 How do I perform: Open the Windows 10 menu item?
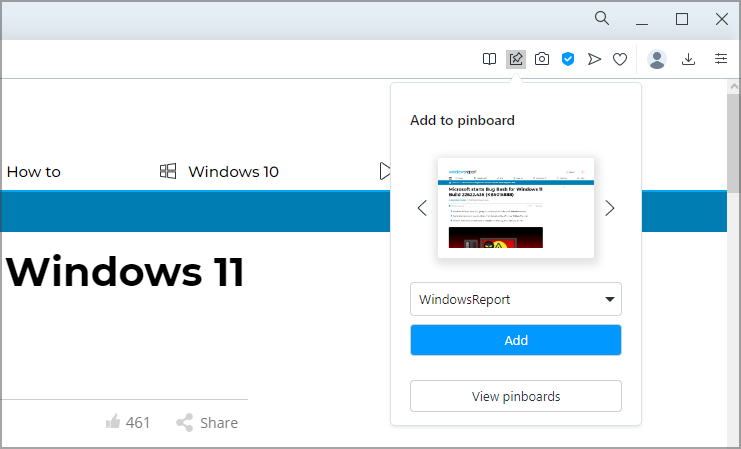(x=233, y=172)
